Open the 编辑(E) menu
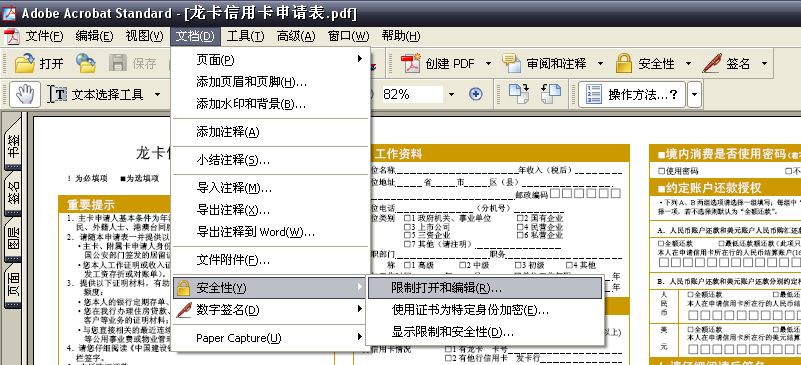The width and height of the screenshot is (801, 365). click(95, 36)
